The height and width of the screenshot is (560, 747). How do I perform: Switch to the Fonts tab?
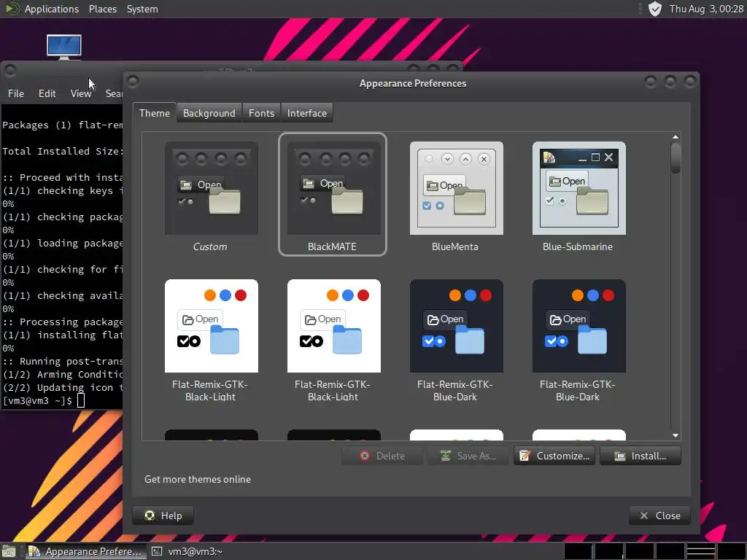point(262,113)
